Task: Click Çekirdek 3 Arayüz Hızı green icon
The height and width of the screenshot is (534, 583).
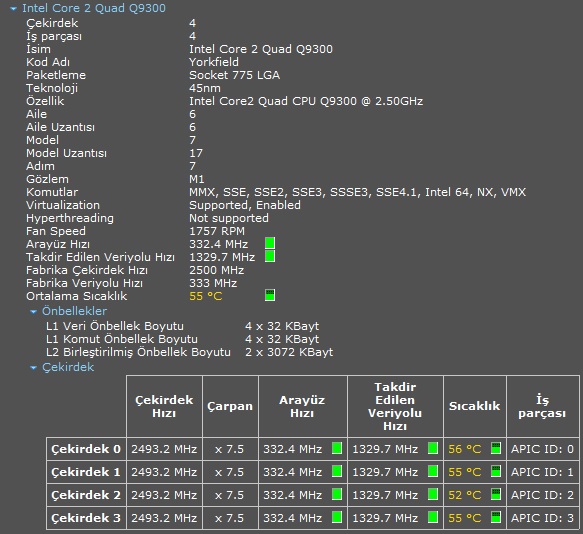Action: [x=337, y=517]
